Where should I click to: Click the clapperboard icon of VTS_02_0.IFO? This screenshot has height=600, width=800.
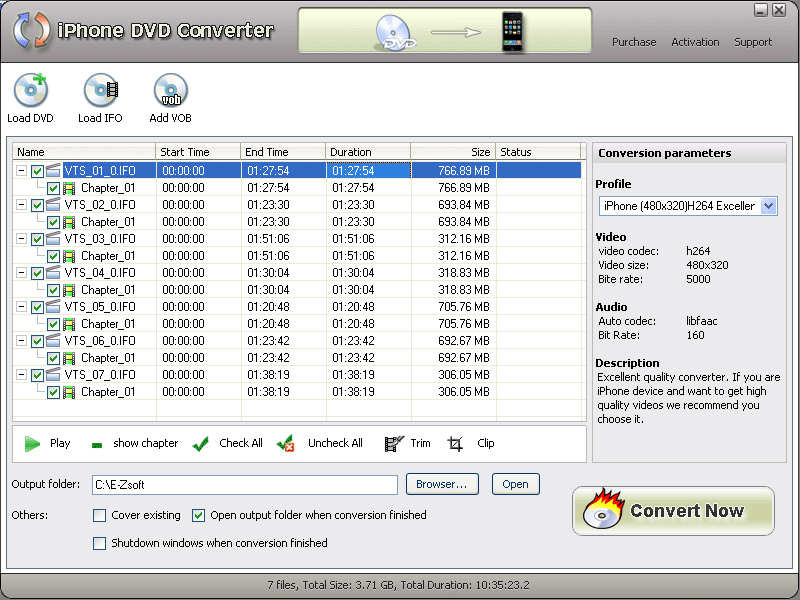53,204
